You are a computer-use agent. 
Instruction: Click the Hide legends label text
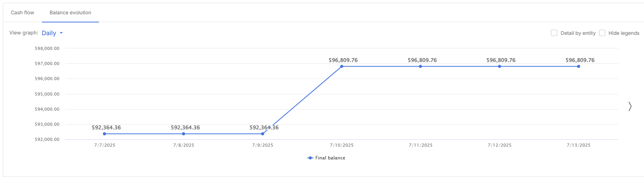click(623, 33)
